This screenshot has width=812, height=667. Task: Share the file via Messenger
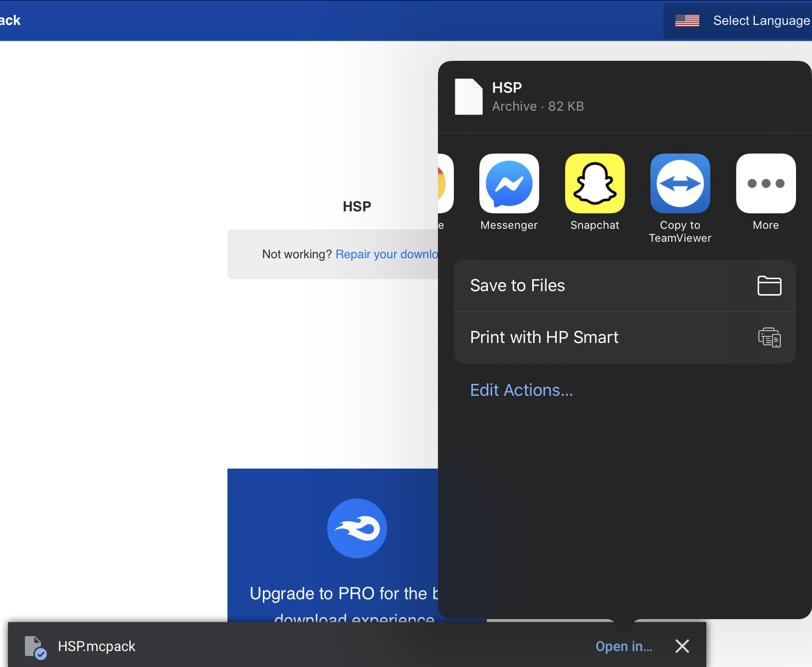(509, 183)
